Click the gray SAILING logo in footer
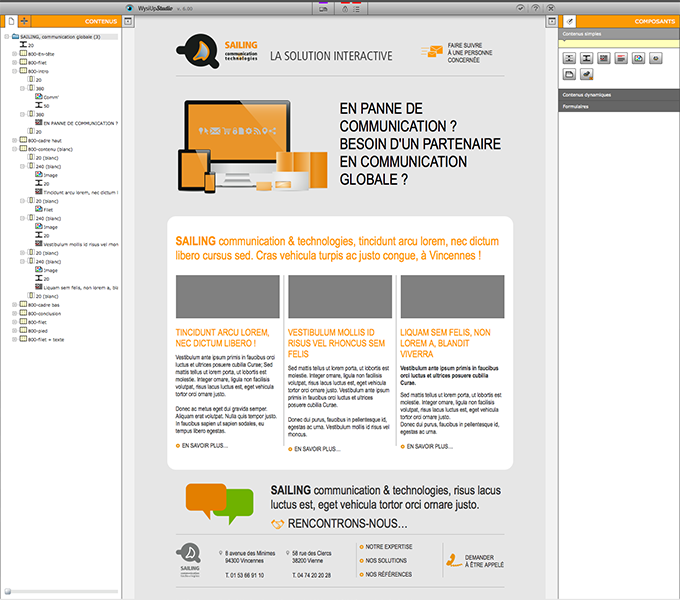Viewport: 680px width, 600px height. [190, 559]
